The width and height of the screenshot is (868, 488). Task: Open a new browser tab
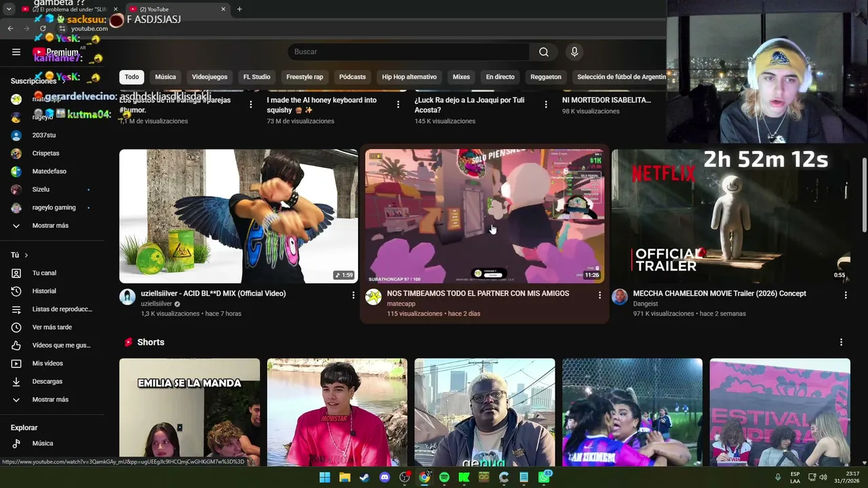tap(239, 9)
